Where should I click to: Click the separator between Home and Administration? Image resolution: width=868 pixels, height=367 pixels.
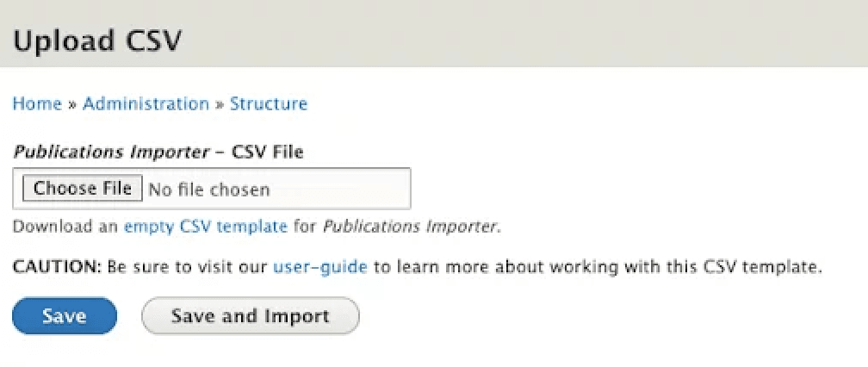click(x=72, y=104)
